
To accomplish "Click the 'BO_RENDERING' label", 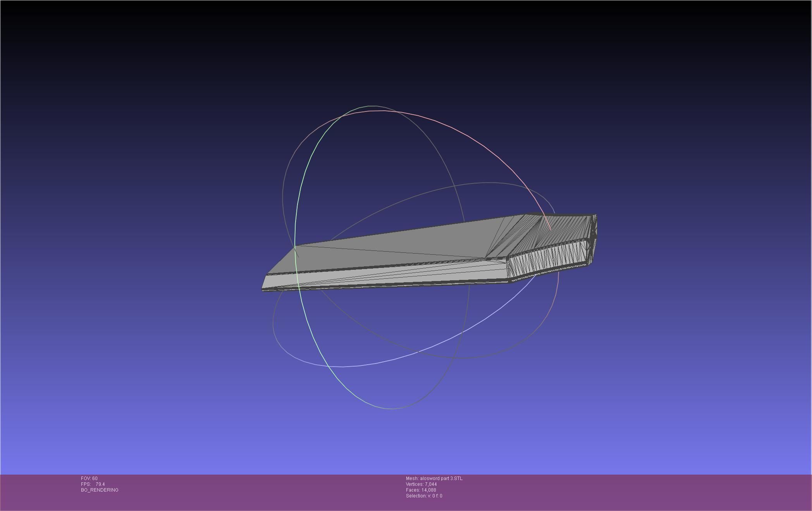I will pyautogui.click(x=100, y=490).
